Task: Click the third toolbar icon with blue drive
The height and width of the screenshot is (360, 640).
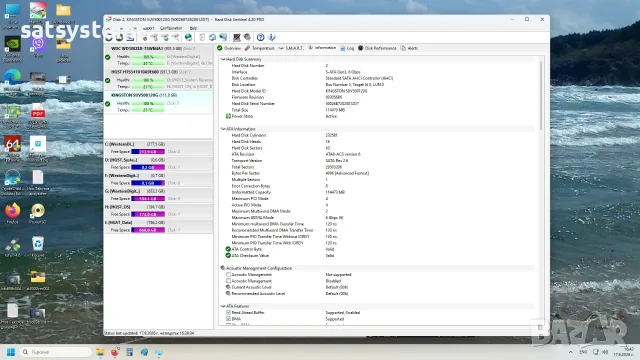Action: 130,38
